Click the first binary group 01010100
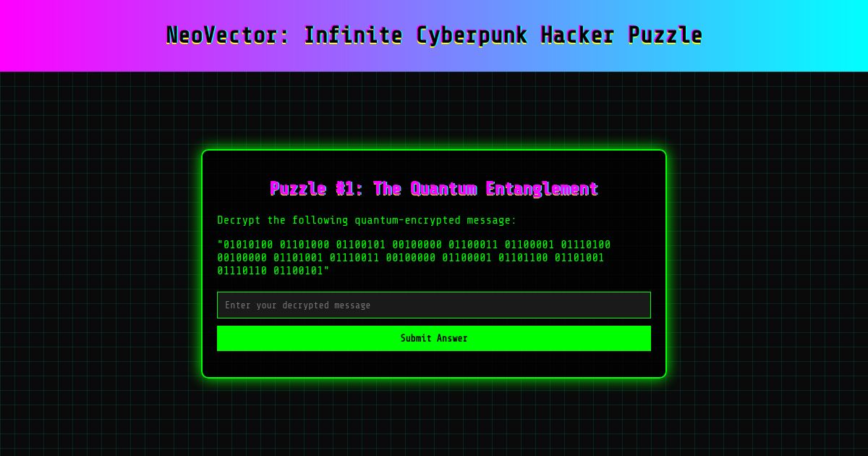Image resolution: width=868 pixels, height=456 pixels. coord(247,245)
